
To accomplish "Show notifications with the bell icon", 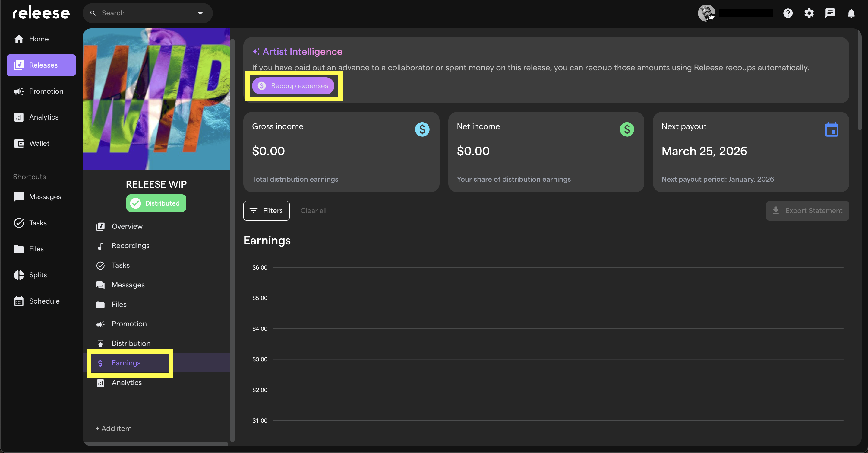I will (851, 13).
